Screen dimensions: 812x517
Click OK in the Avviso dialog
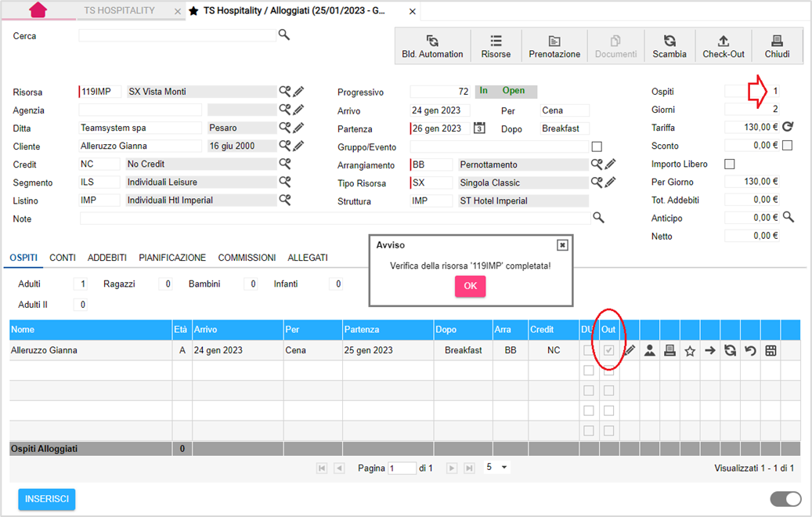(471, 286)
